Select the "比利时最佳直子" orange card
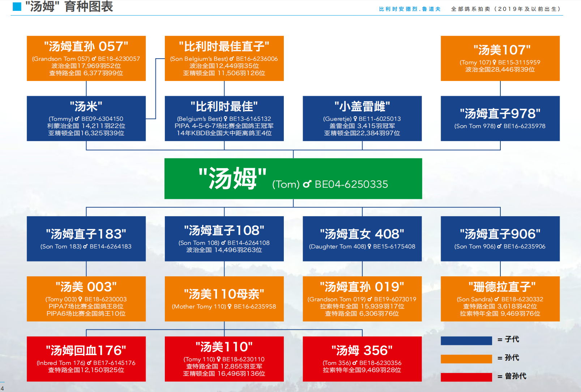 (224, 58)
